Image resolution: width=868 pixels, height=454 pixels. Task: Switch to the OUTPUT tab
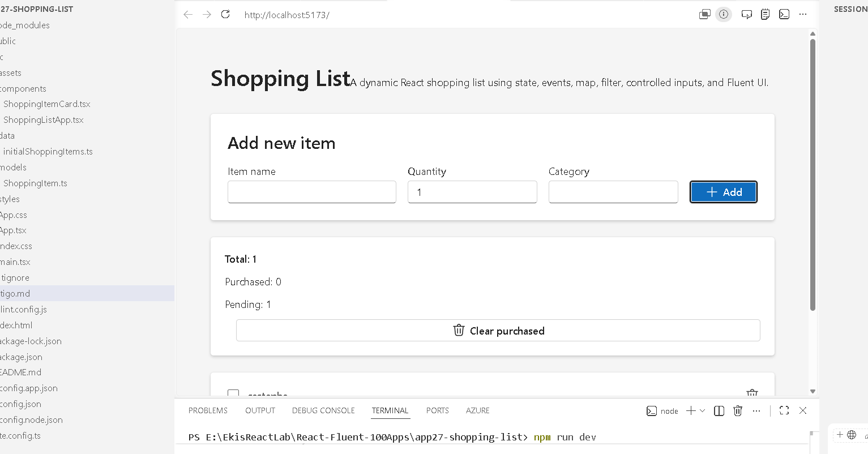click(x=260, y=411)
